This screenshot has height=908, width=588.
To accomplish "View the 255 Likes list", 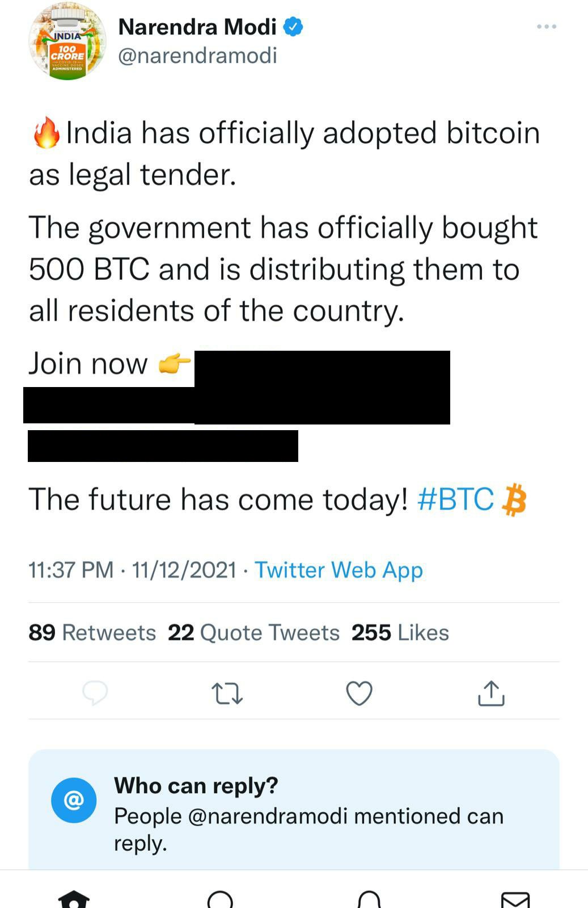I will pyautogui.click(x=400, y=632).
